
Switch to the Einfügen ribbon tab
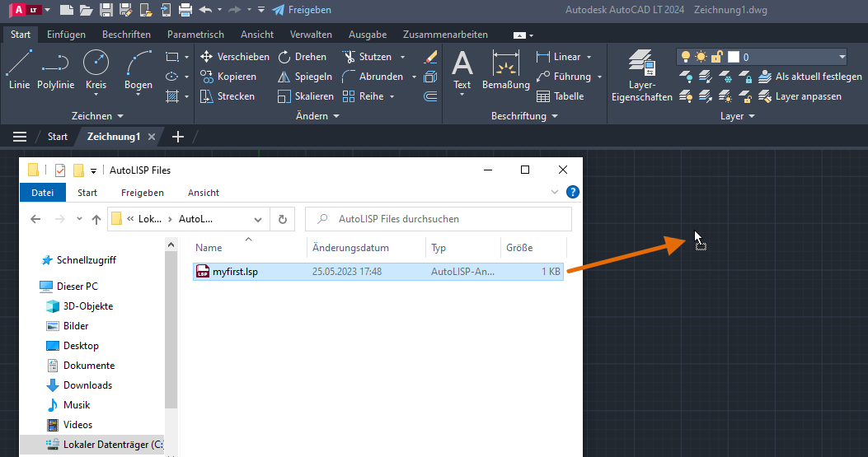coord(67,35)
